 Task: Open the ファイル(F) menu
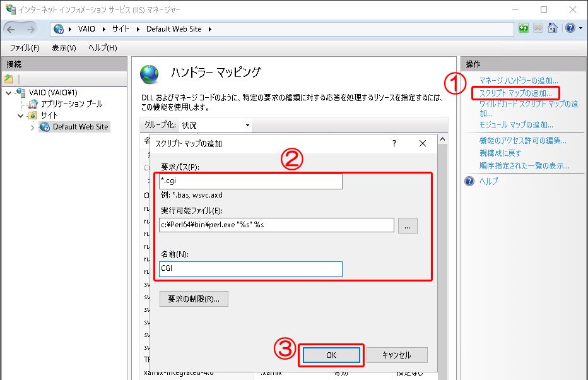25,48
